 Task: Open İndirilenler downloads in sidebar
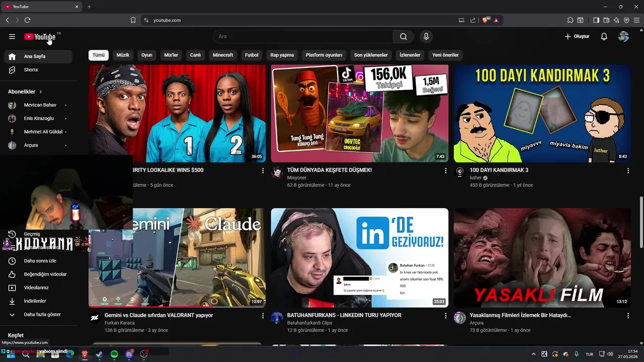pyautogui.click(x=39, y=301)
